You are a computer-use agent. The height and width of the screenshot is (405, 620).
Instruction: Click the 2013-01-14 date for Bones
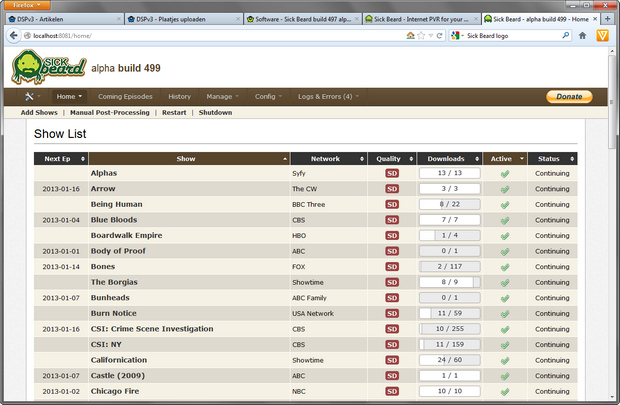[x=61, y=267]
